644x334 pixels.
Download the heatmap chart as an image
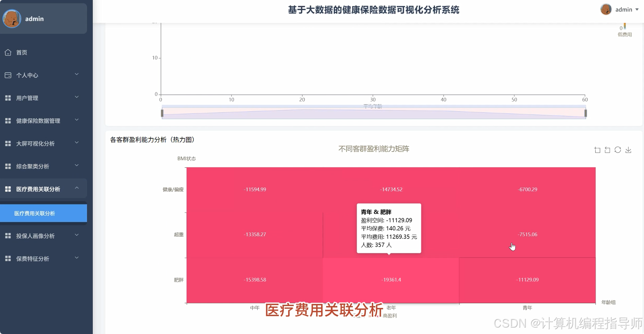point(628,150)
